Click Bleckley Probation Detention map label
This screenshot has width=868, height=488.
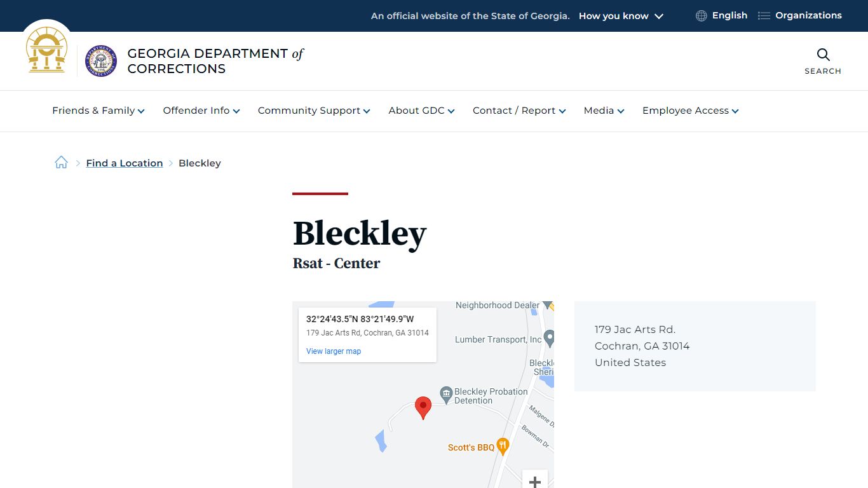pyautogui.click(x=491, y=396)
